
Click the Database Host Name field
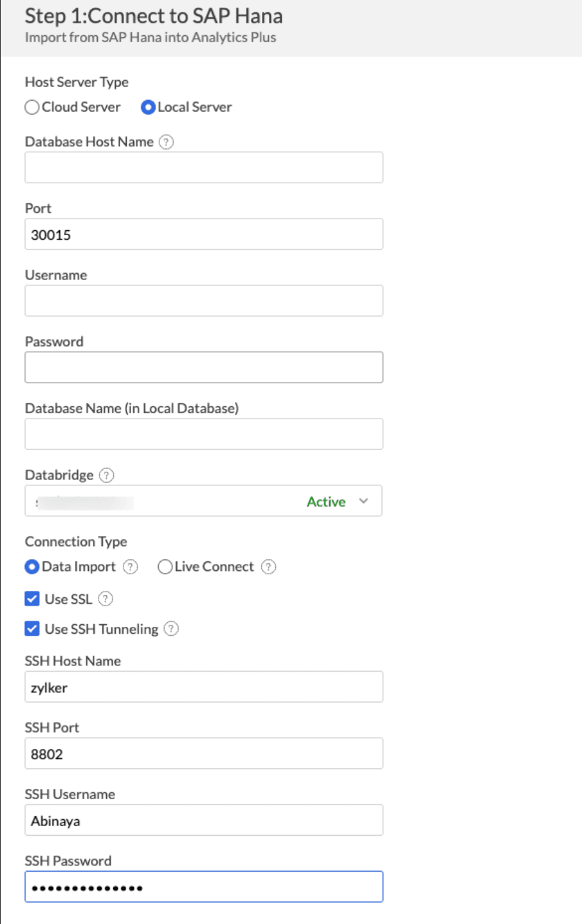[203, 168]
